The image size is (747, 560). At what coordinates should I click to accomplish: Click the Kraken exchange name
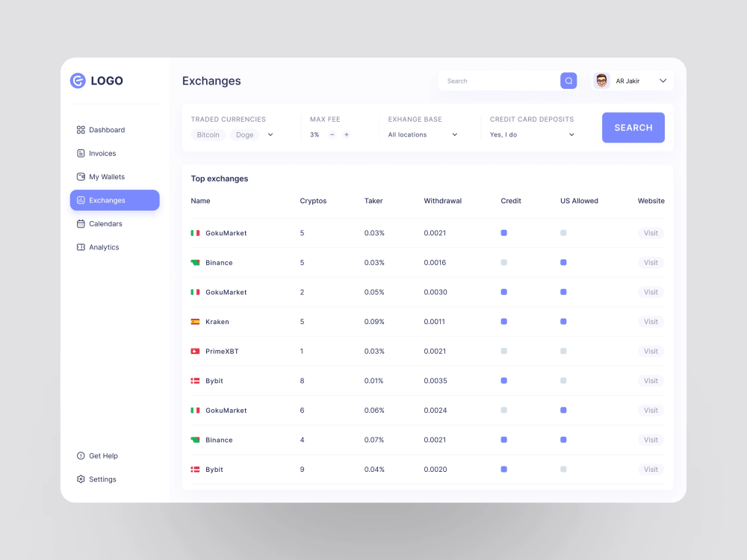coord(217,322)
